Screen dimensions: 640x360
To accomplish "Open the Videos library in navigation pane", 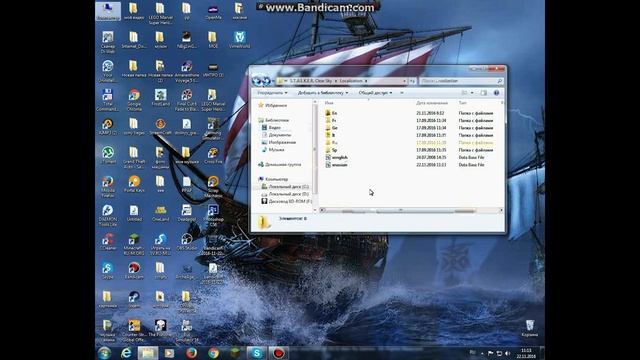I will [274, 128].
